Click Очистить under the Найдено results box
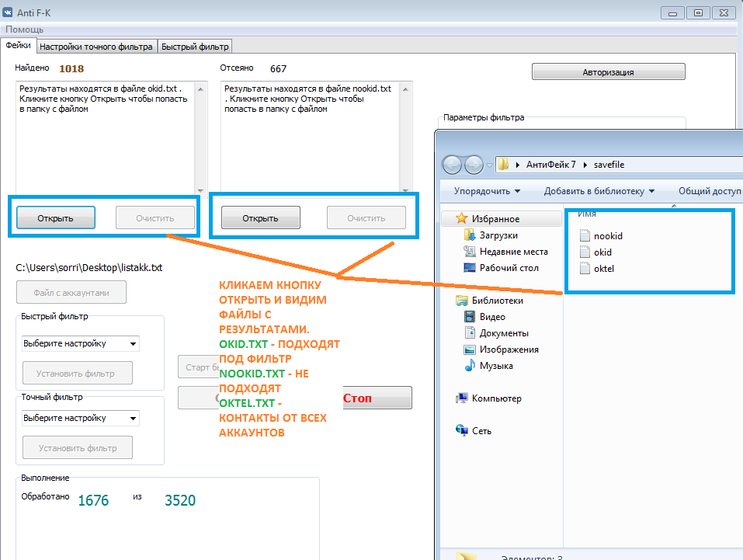Image resolution: width=743 pixels, height=560 pixels. [x=155, y=217]
